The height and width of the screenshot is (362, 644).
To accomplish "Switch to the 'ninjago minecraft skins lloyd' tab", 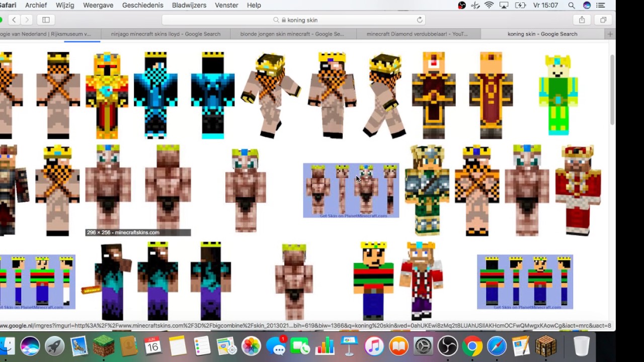I will coord(166,34).
